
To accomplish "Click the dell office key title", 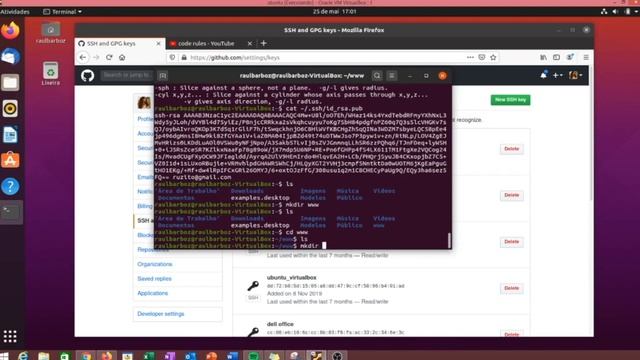I will click(x=280, y=324).
